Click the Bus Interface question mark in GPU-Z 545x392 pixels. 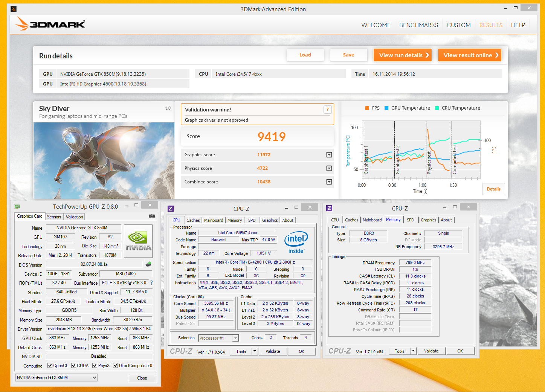click(151, 283)
